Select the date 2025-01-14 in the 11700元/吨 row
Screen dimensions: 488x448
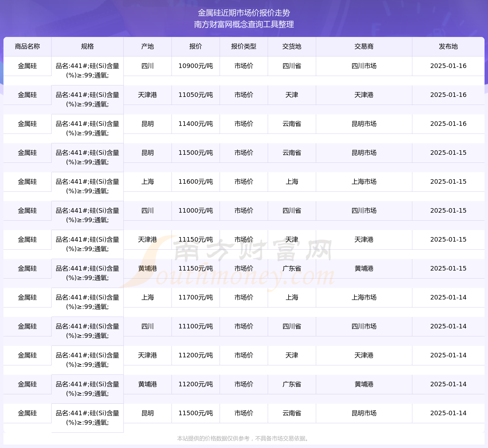449,297
